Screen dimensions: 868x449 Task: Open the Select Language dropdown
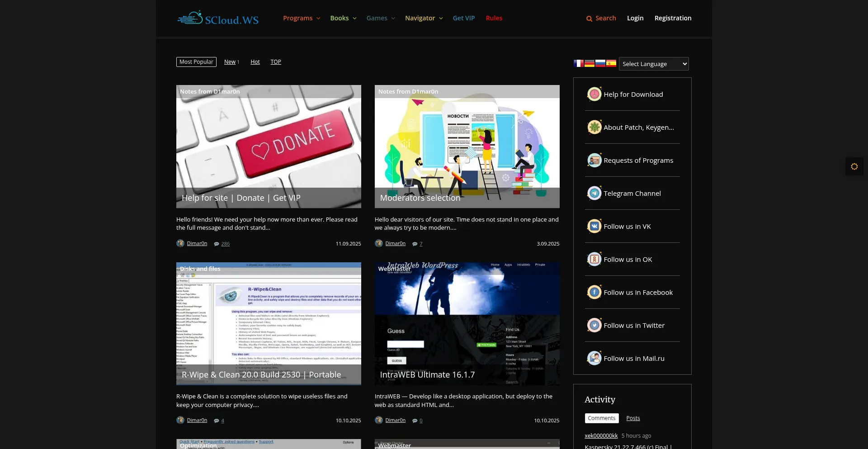point(654,64)
